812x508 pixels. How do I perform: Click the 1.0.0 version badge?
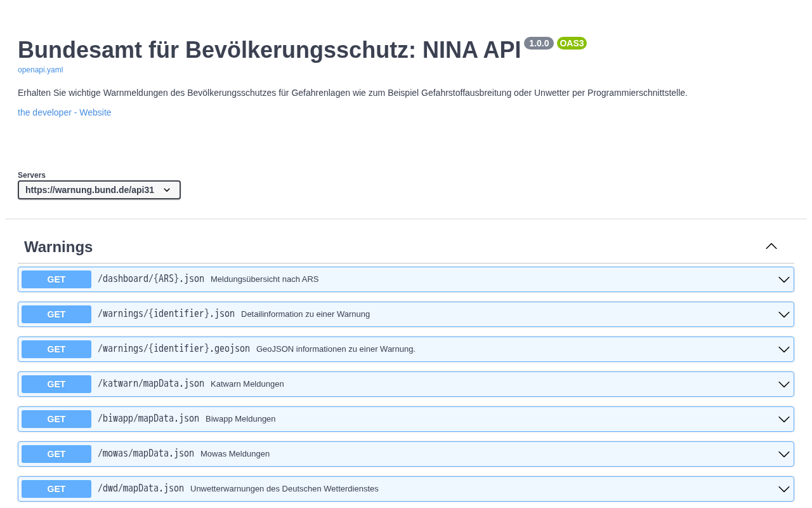tap(539, 43)
